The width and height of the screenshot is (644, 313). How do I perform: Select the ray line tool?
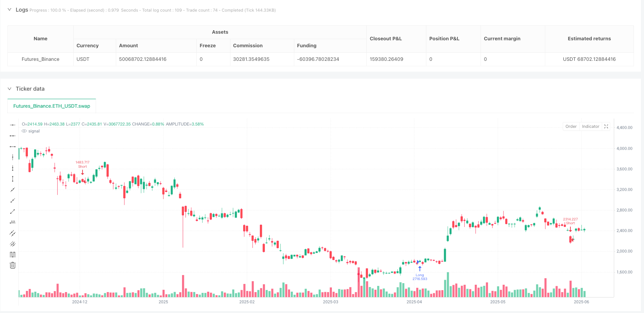click(12, 201)
